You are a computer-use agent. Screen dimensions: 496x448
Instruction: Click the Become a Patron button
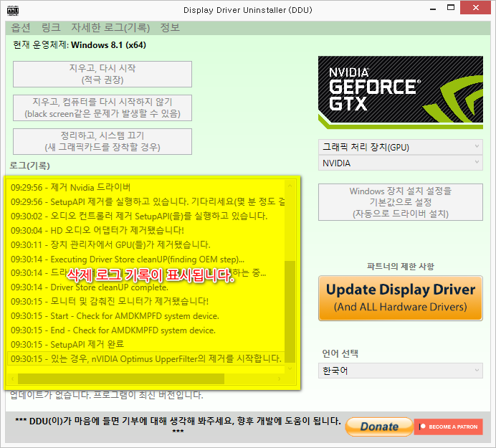click(x=449, y=426)
